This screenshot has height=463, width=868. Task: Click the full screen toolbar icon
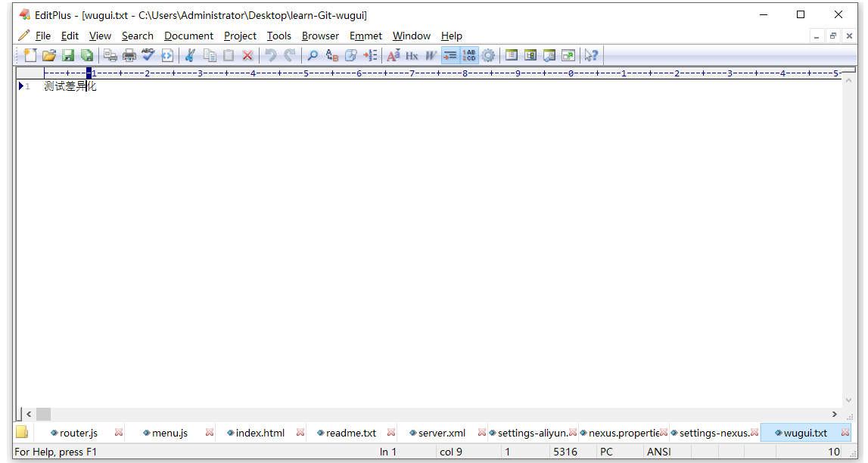tap(568, 55)
